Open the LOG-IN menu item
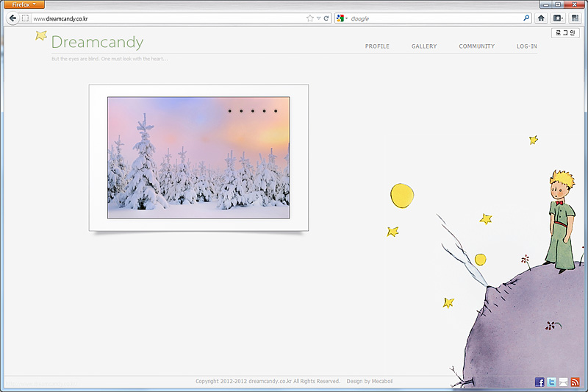 point(526,46)
